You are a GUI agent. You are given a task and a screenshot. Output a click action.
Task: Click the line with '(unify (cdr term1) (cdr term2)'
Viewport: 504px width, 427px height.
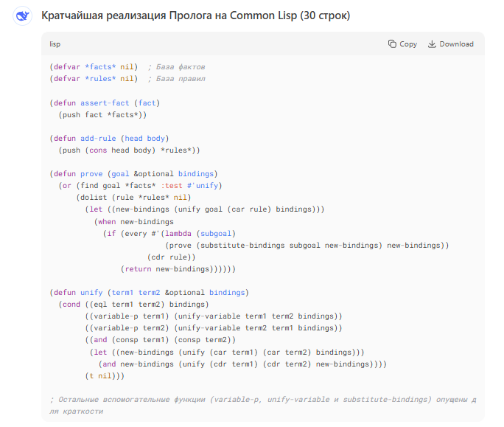242,364
